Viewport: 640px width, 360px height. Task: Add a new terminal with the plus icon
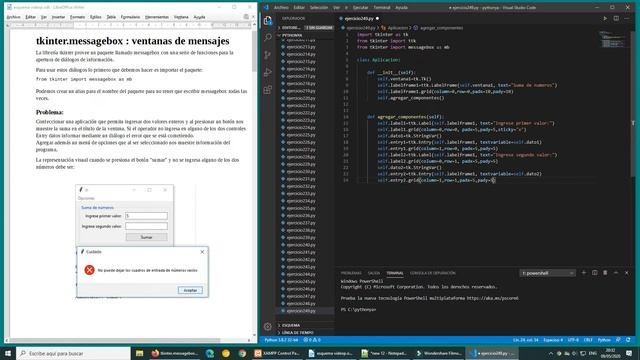(584, 273)
